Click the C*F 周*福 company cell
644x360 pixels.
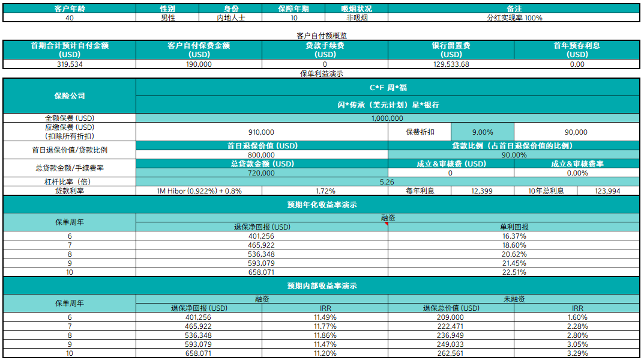point(388,88)
